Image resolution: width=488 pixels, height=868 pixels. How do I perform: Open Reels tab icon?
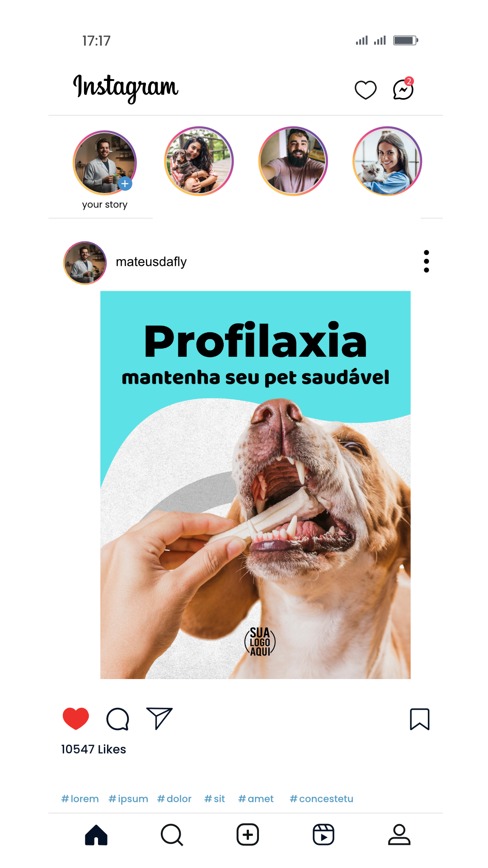coord(324,835)
